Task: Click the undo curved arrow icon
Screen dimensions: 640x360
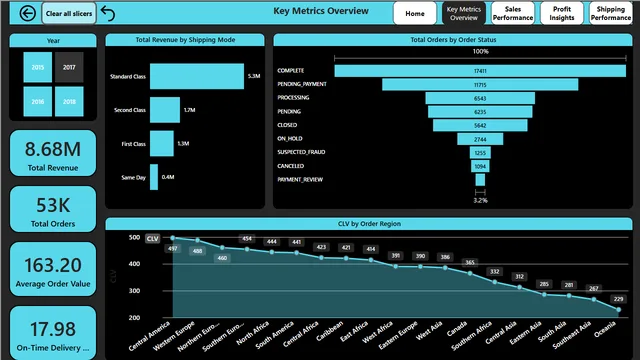Action: coord(108,13)
